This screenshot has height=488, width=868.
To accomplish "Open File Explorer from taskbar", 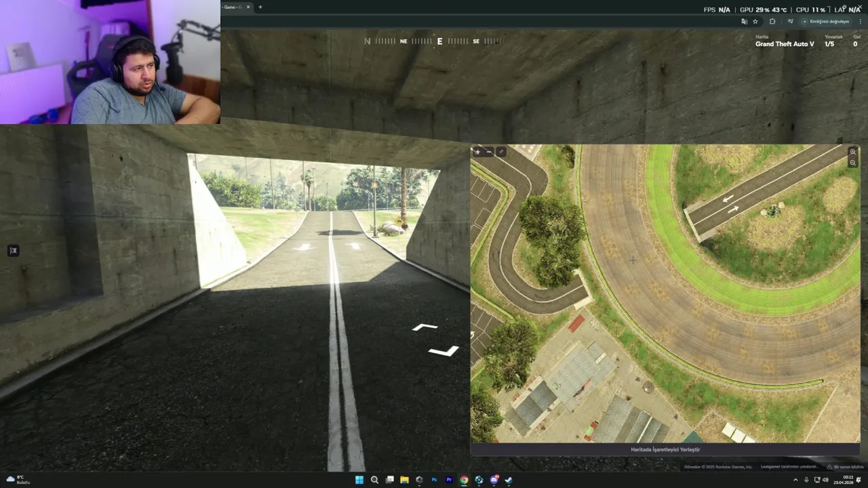I will (x=404, y=480).
